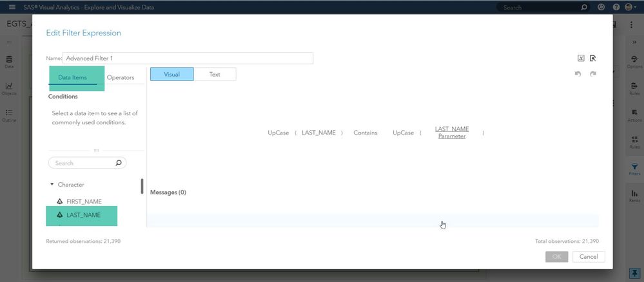Open the Options pane on right sidebar
Image resolution: width=644 pixels, height=282 pixels.
[634, 62]
